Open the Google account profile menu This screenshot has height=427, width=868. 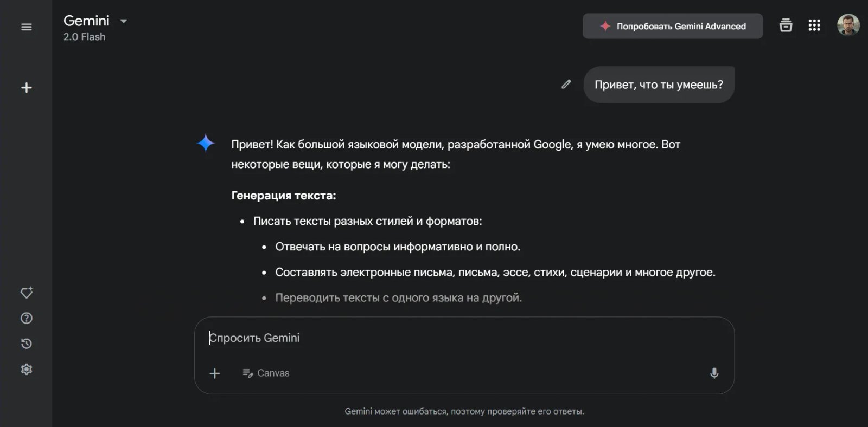(848, 25)
